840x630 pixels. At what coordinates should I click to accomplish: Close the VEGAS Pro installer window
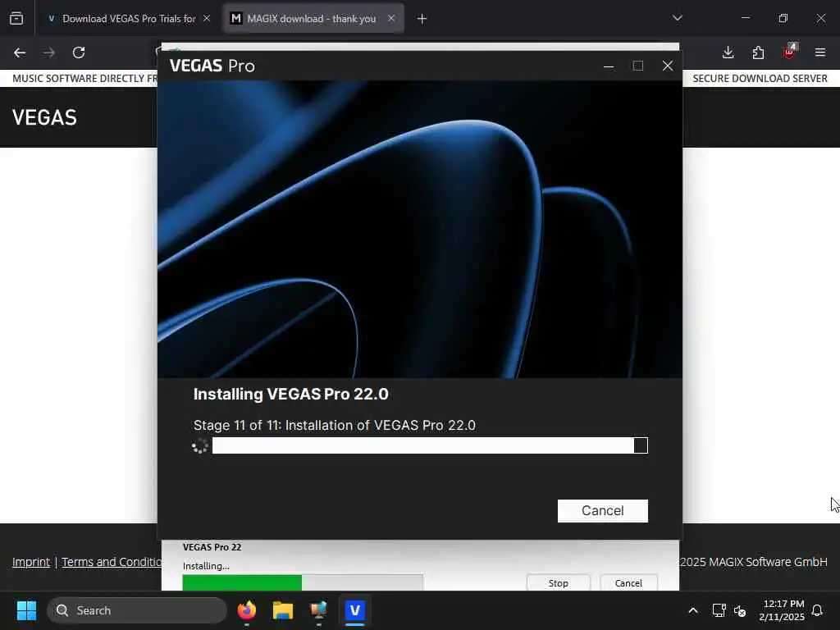(668, 66)
